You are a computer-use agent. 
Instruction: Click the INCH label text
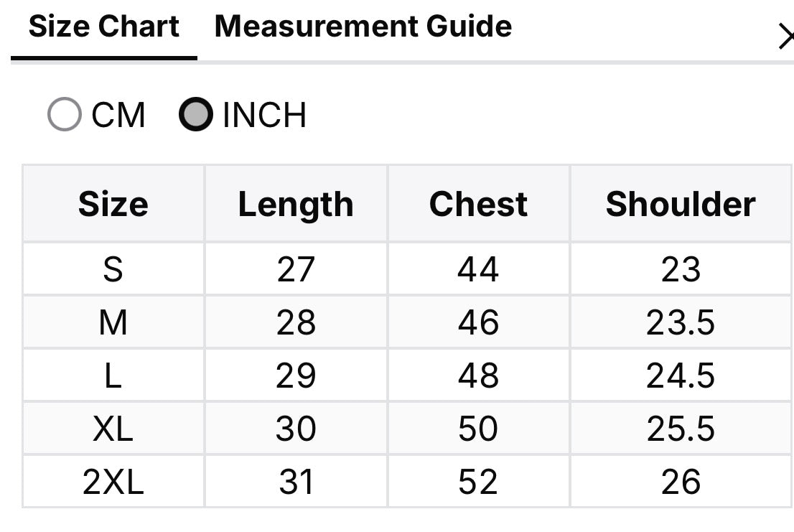coord(264,115)
